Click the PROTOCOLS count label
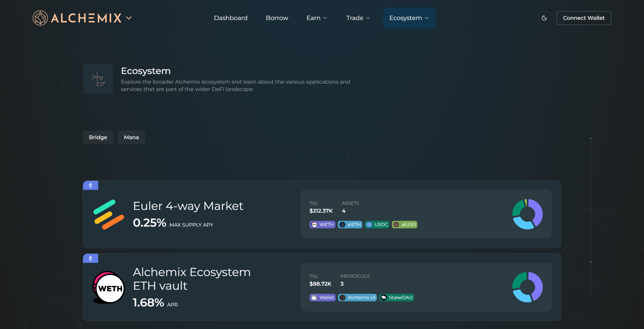The image size is (644, 329). pyautogui.click(x=355, y=276)
